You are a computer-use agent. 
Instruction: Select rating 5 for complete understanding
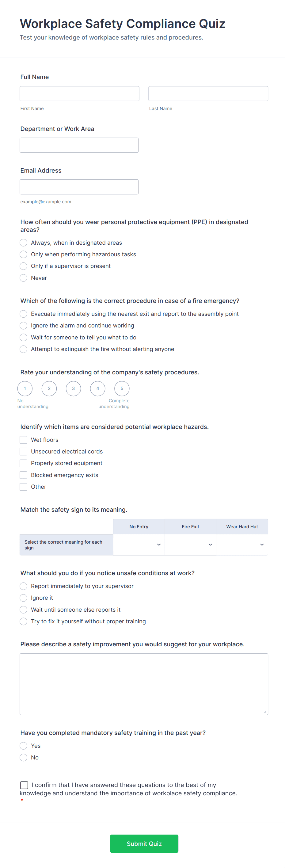(122, 388)
